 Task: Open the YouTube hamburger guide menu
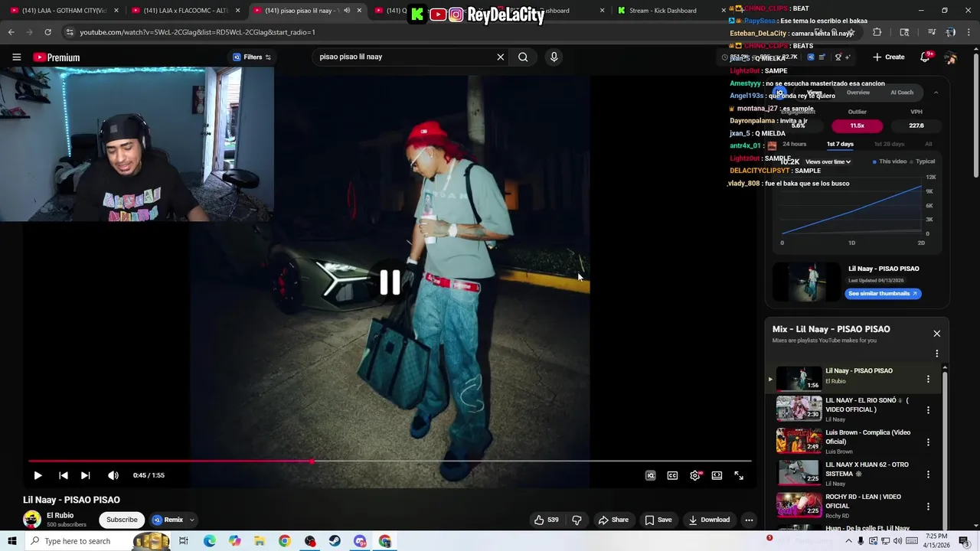click(x=16, y=57)
